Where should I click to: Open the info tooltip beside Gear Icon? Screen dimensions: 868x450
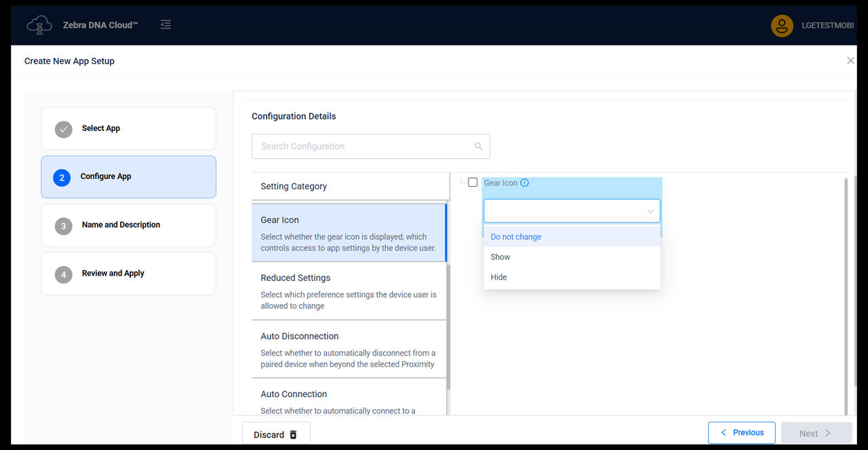[524, 183]
